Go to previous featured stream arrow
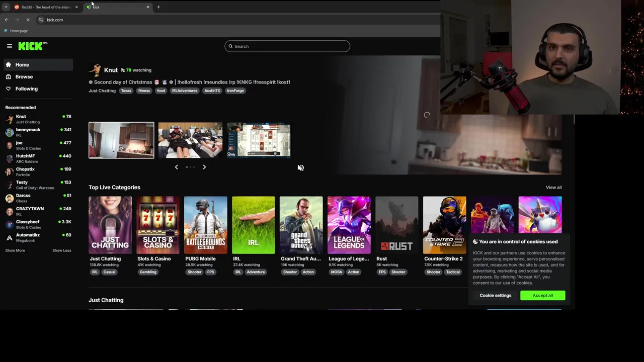This screenshot has height=362, width=644. pos(176,167)
